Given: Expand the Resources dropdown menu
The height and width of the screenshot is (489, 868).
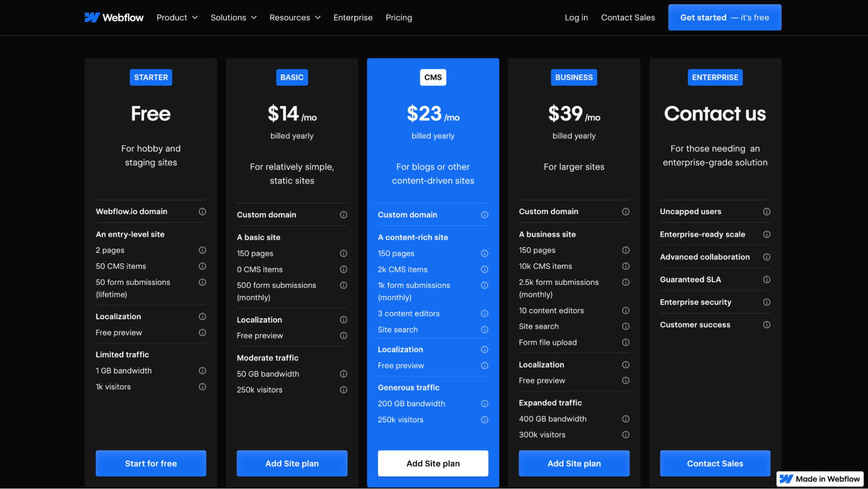Looking at the screenshot, I should click(295, 17).
